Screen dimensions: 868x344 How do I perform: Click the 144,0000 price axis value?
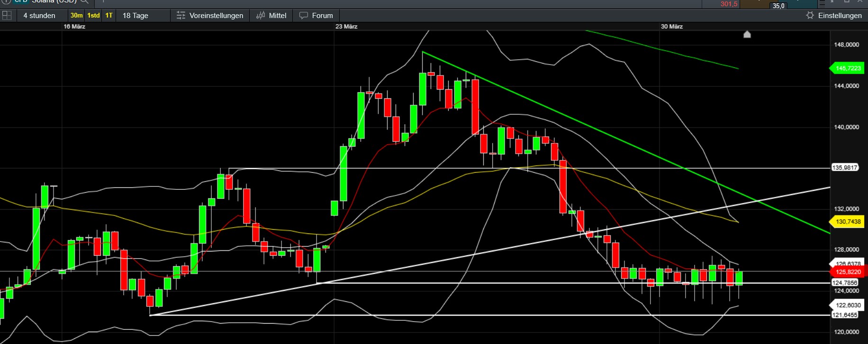pyautogui.click(x=846, y=86)
